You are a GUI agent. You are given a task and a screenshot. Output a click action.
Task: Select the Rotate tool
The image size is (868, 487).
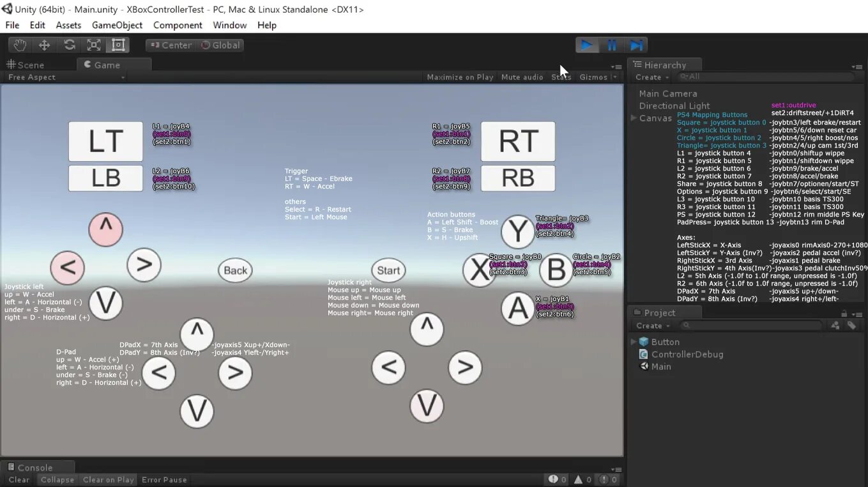pos(69,45)
